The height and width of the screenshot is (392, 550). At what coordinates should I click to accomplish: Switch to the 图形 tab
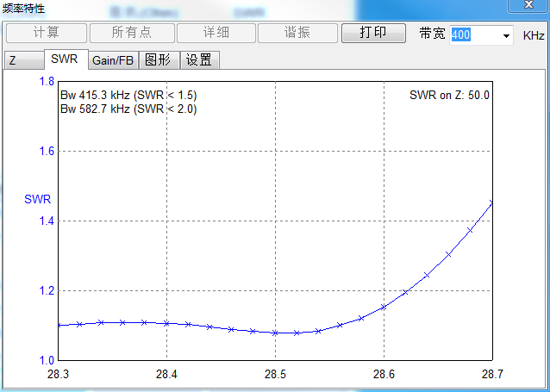coord(159,60)
